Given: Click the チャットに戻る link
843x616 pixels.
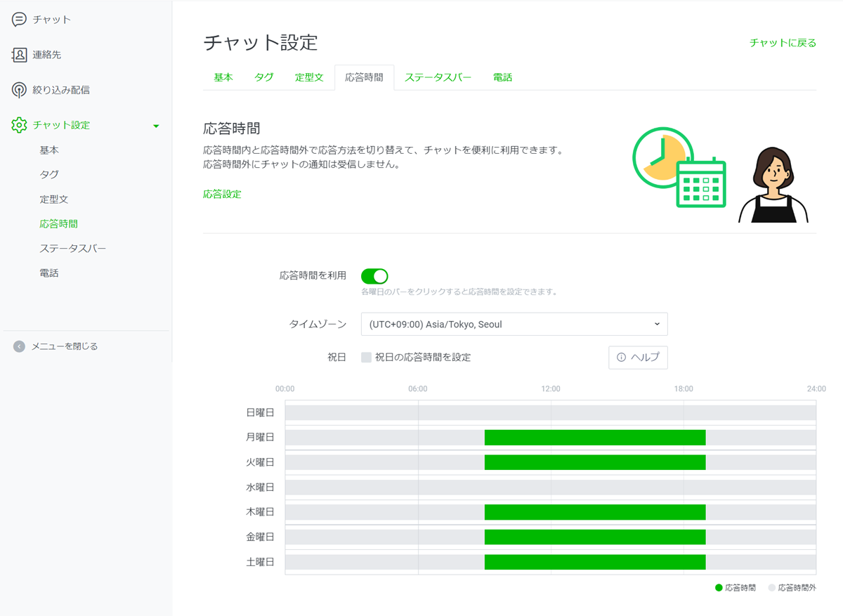Looking at the screenshot, I should pyautogui.click(x=783, y=43).
